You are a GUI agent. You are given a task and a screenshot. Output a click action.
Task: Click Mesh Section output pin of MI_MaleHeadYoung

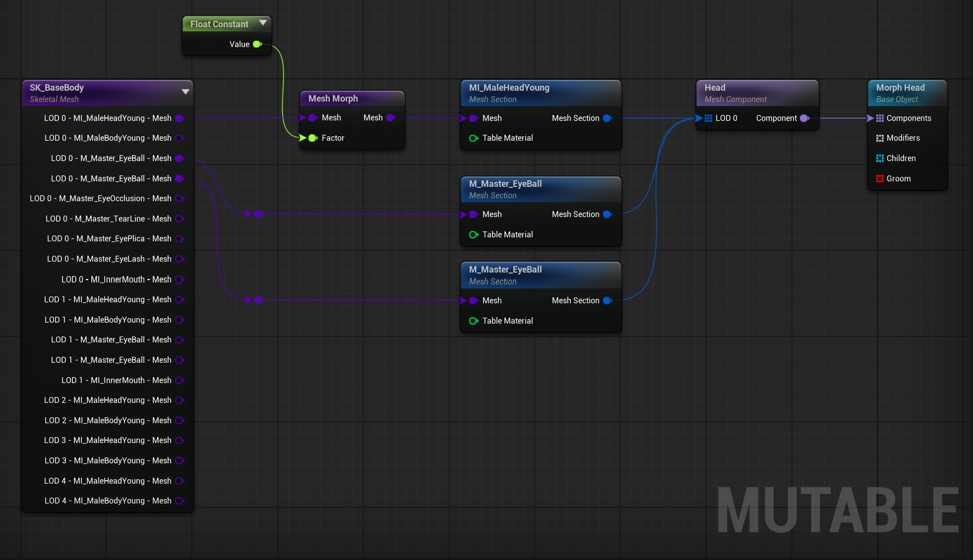(608, 118)
